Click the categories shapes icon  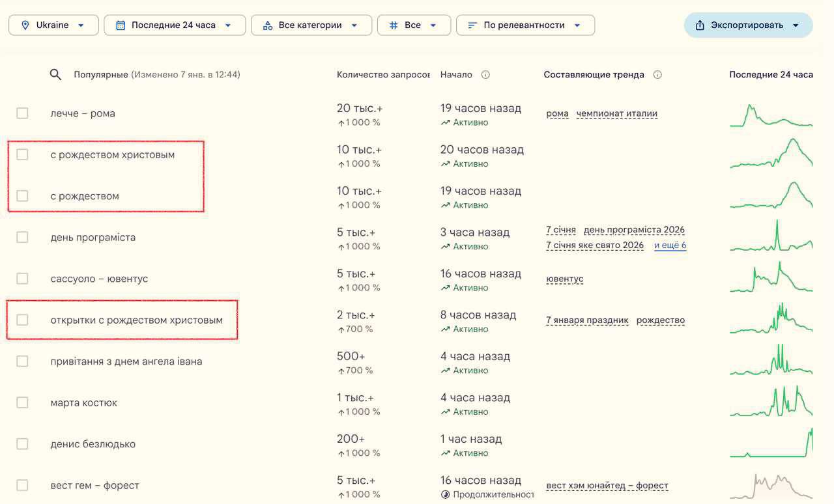(267, 25)
